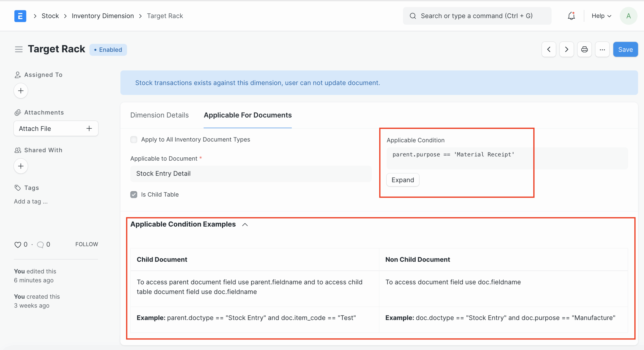The image size is (644, 350).
Task: Click plus under Shared With
Action: pos(21,166)
